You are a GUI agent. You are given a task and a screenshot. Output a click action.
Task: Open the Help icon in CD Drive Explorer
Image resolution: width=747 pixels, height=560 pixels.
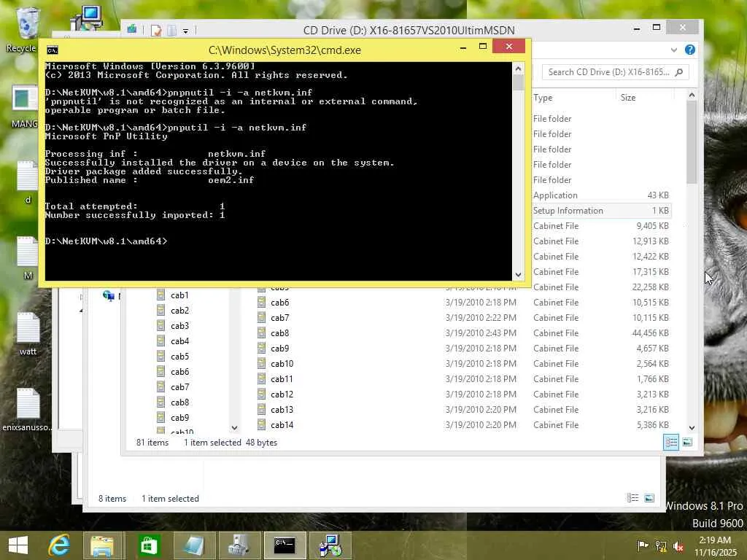(689, 50)
